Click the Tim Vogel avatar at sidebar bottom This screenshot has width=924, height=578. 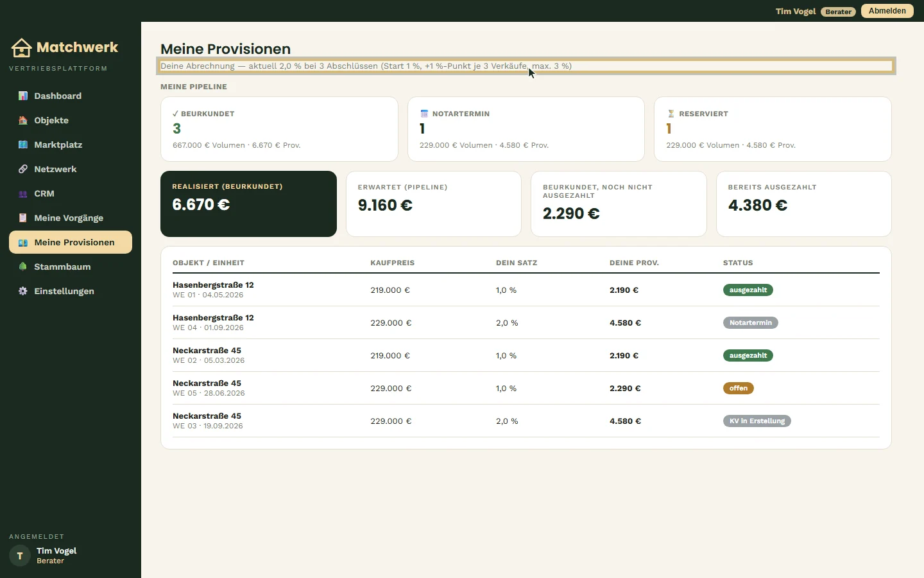pyautogui.click(x=20, y=556)
